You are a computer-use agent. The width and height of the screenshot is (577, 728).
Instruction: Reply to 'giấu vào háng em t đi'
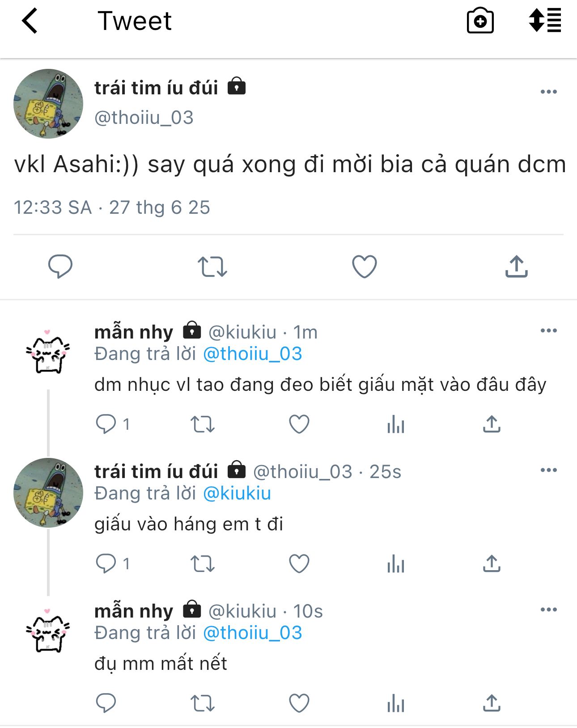(106, 563)
